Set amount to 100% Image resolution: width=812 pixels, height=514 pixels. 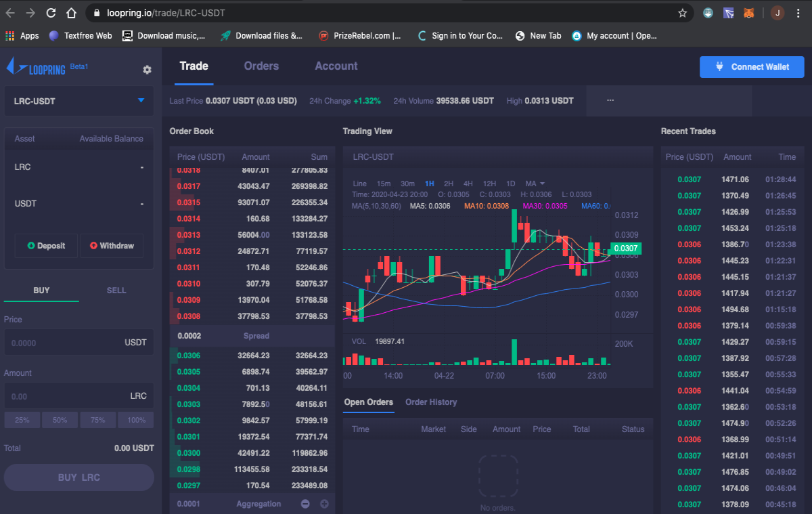(136, 420)
